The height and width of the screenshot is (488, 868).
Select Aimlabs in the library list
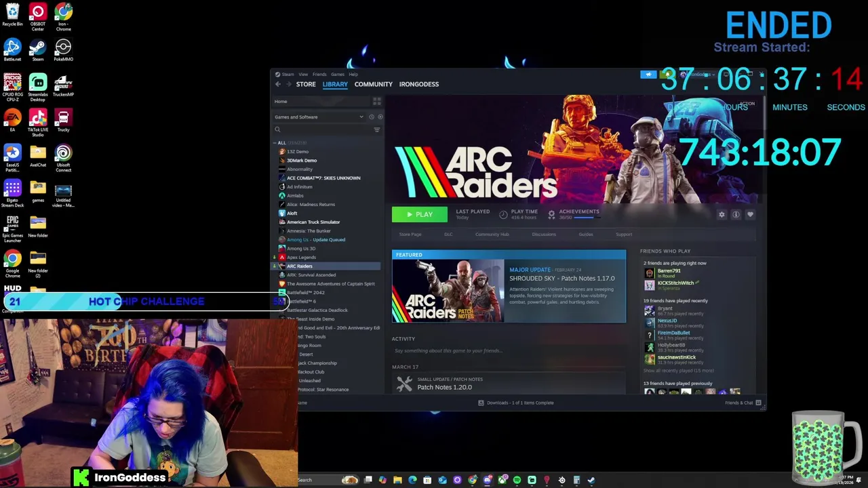[x=295, y=196]
